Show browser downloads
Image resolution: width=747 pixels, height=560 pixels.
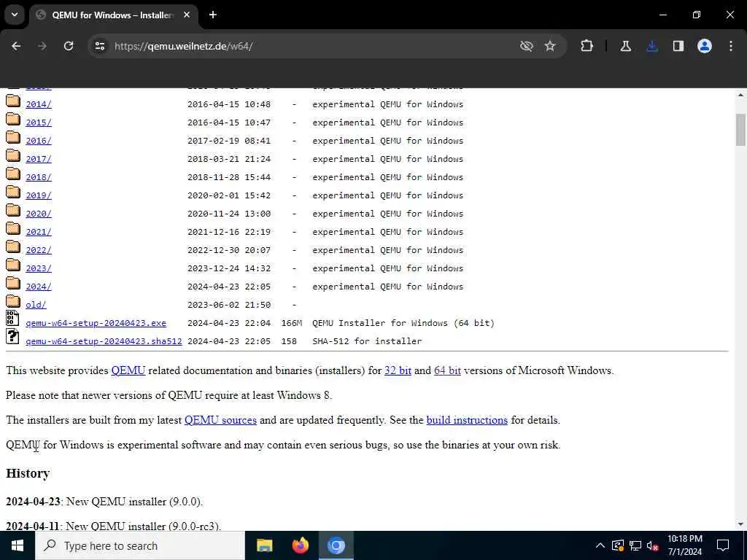(x=652, y=46)
